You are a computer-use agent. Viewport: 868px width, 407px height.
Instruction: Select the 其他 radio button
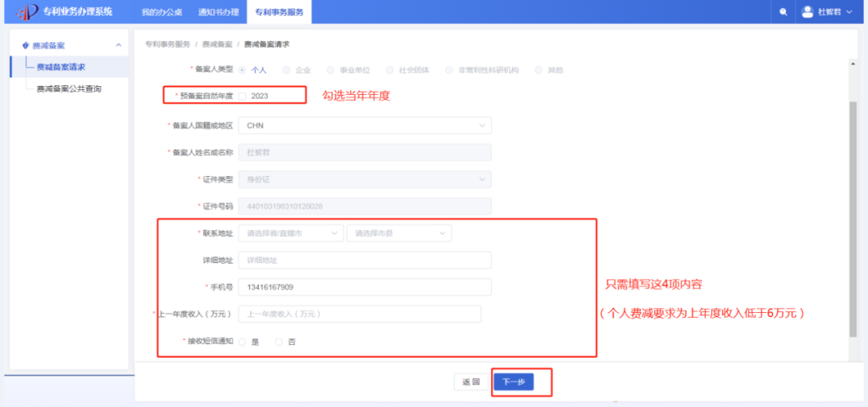click(x=538, y=70)
